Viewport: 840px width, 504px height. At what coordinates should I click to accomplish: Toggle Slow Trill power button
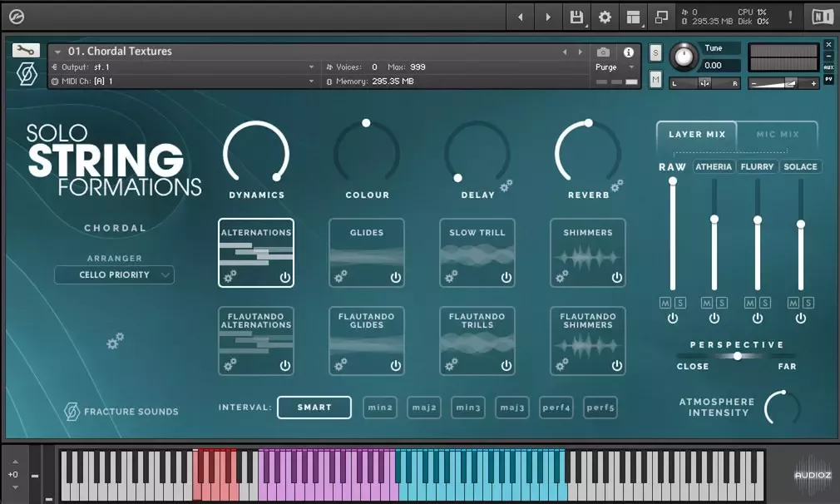(506, 278)
